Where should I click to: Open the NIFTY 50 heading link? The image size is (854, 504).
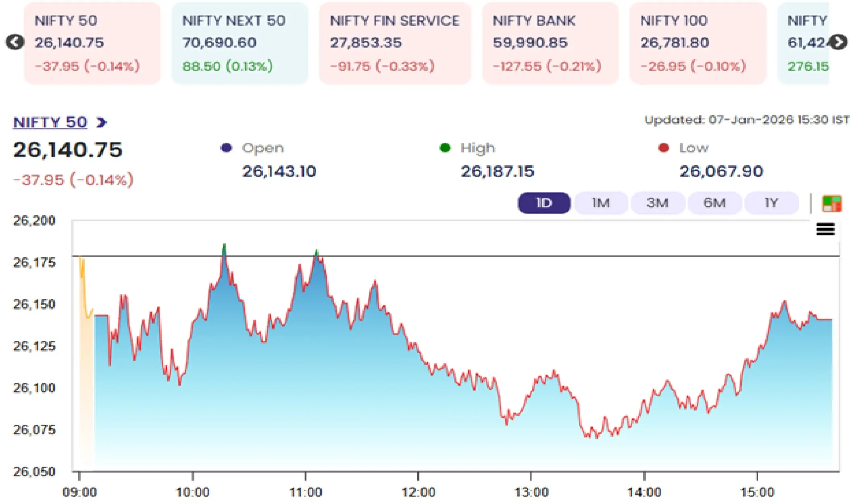(50, 122)
